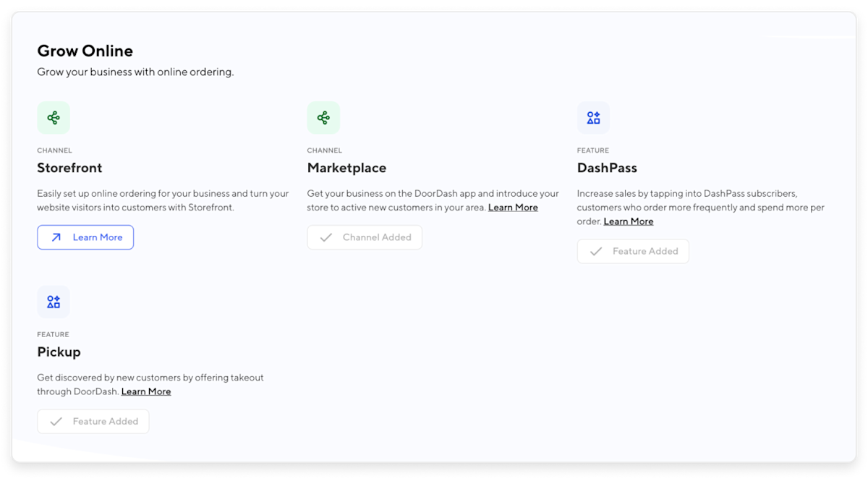Click the Feature Added button under DashPass
Screen dimensions: 868x484
coord(633,251)
